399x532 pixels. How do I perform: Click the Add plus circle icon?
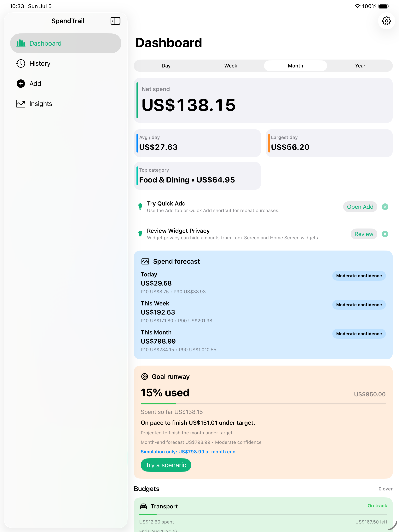pyautogui.click(x=21, y=84)
